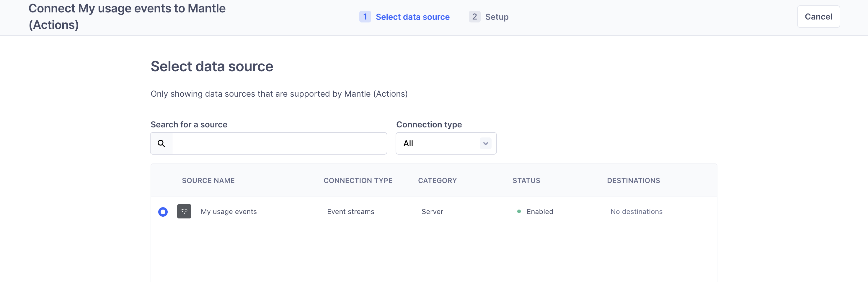Click the My usage events source name

(x=229, y=212)
